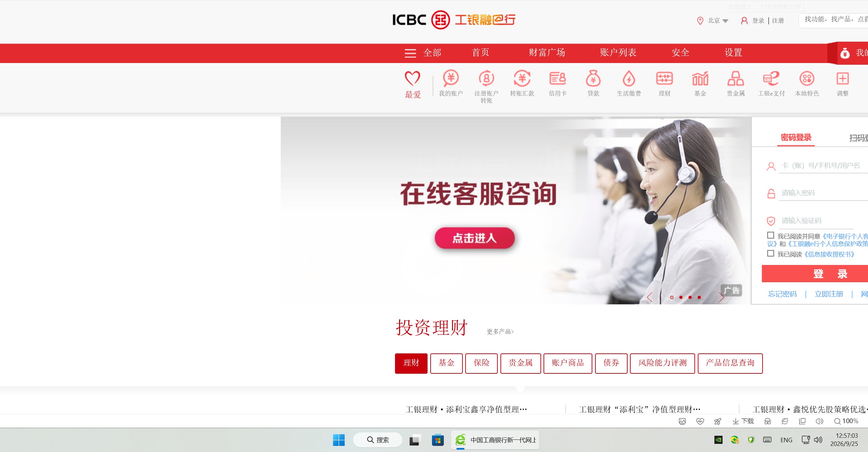Open Microsoft Store on taskbar
This screenshot has height=452, width=868.
coord(438,440)
